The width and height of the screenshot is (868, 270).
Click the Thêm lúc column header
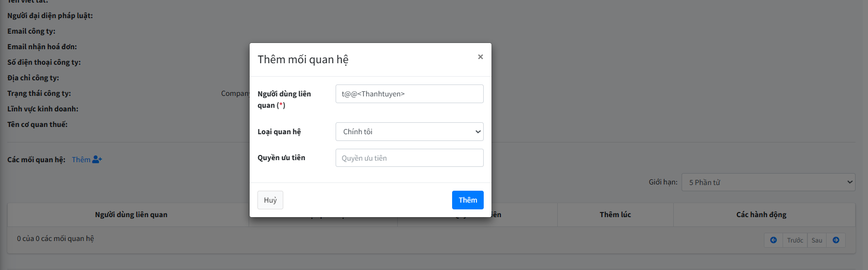615,215
